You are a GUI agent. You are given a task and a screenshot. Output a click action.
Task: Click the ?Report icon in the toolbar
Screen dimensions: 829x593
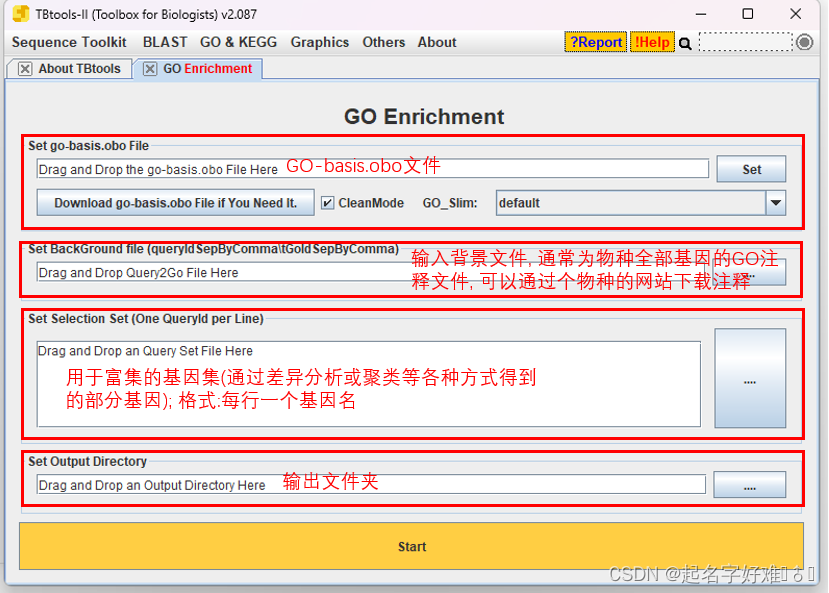[595, 42]
